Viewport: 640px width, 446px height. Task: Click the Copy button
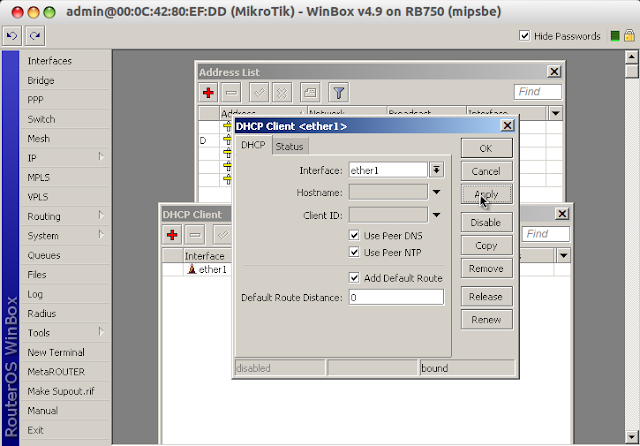(487, 246)
